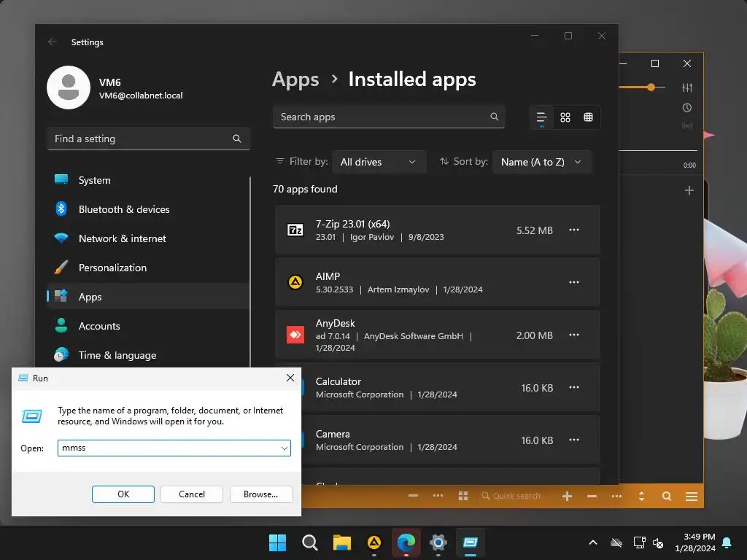This screenshot has width=747, height=560.
Task: Click Cancel in the Run dialog
Action: click(192, 494)
